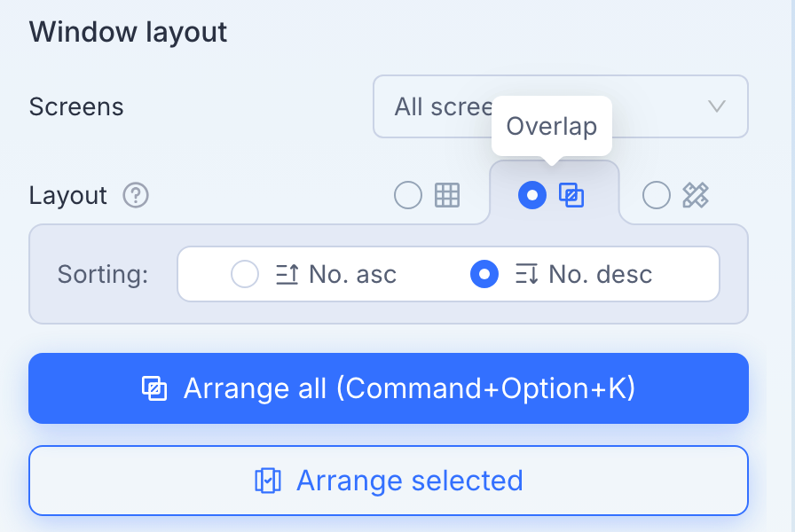The image size is (795, 532).
Task: Open the Screens dropdown
Action: point(561,106)
